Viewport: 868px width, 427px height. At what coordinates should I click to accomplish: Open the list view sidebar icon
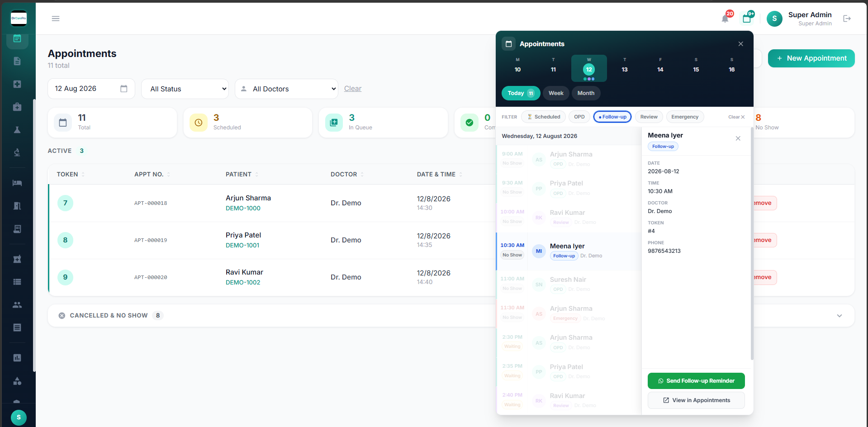[17, 282]
